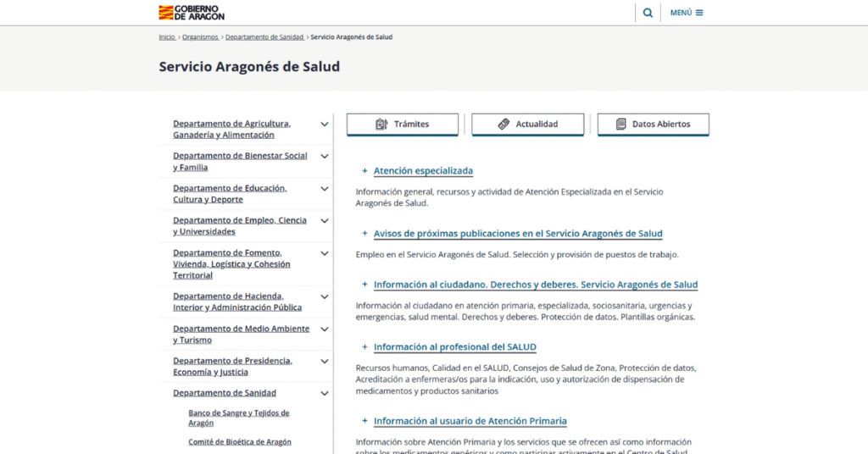868x454 pixels.
Task: Open Avisos de próximas publicaciones link
Action: point(518,234)
